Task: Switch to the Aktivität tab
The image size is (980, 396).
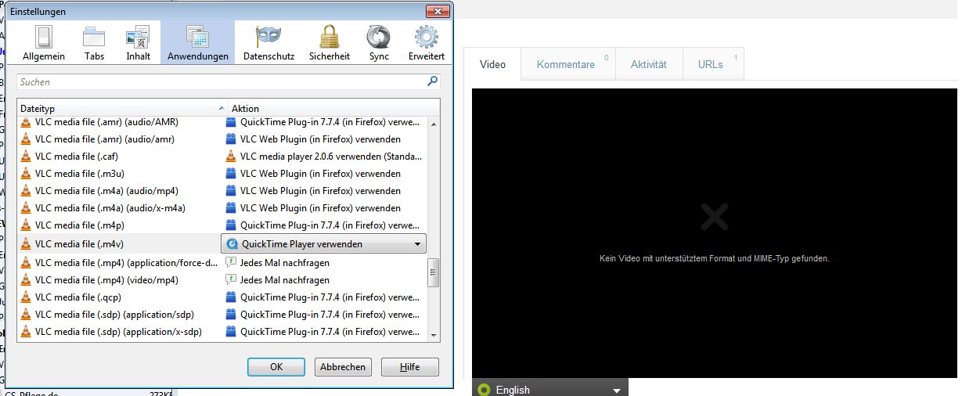Action: (649, 64)
